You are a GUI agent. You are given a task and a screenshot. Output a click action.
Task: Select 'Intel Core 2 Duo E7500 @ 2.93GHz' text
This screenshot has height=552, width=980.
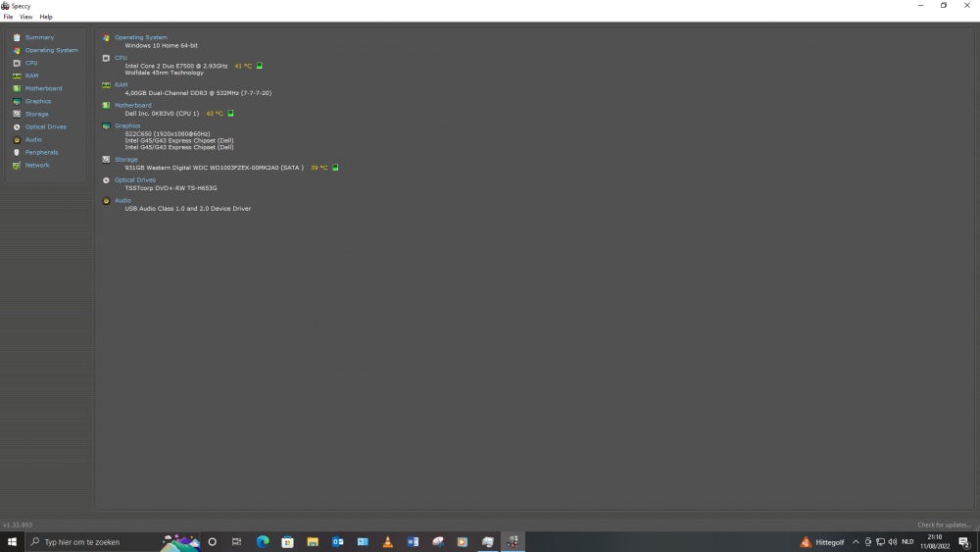coord(176,66)
